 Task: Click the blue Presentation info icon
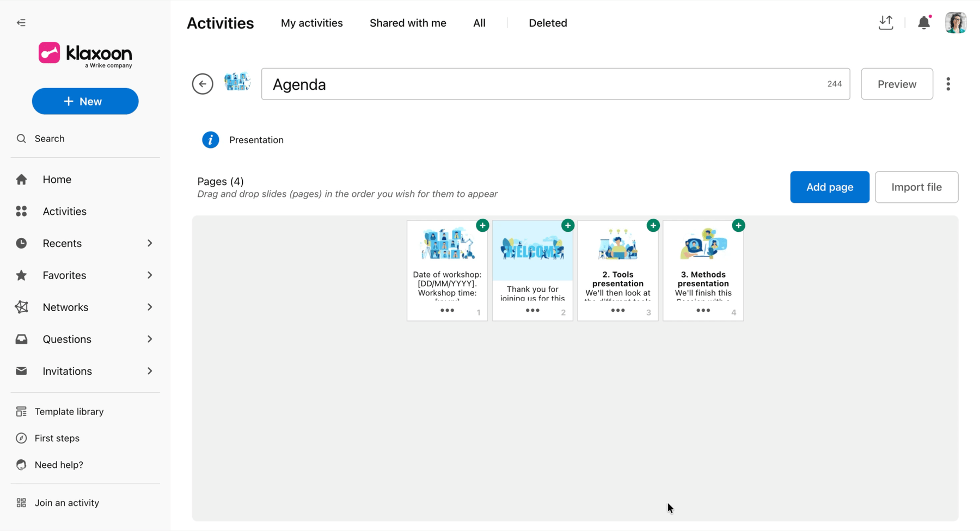click(211, 140)
